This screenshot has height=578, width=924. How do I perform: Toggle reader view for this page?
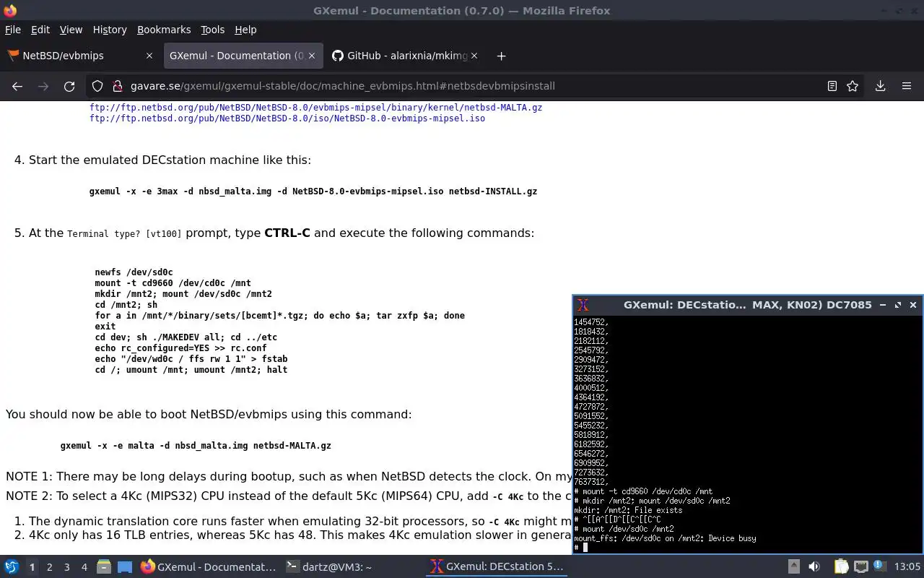point(832,86)
